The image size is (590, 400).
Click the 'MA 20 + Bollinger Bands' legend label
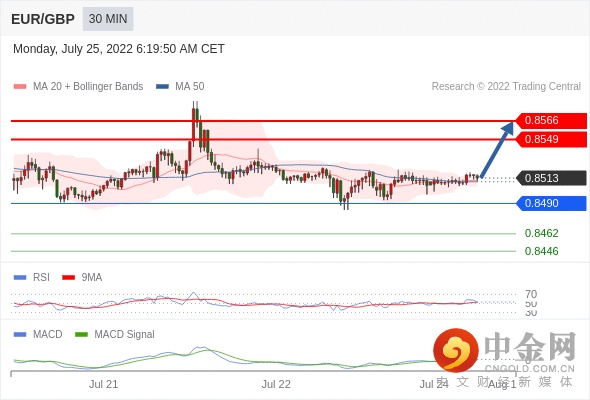click(x=88, y=87)
